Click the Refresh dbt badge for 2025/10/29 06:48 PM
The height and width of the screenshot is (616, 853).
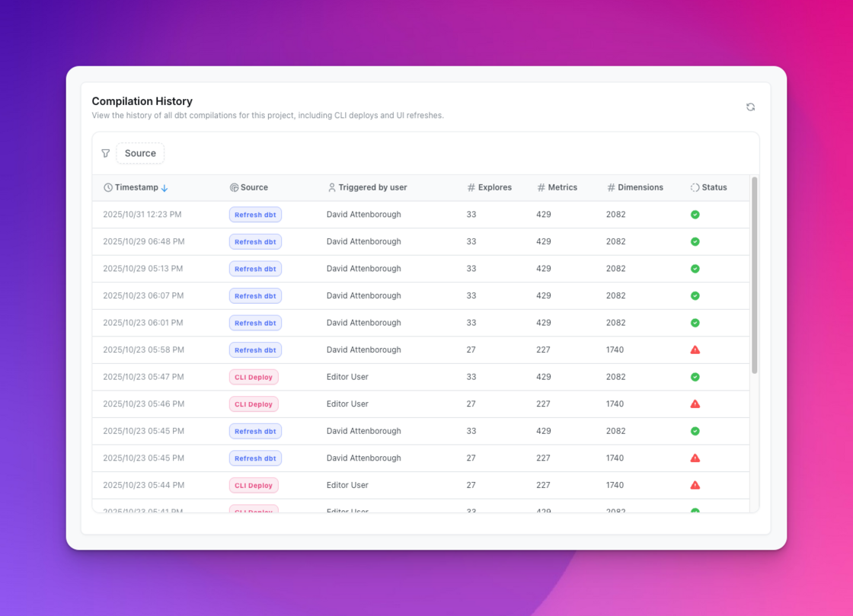(x=255, y=242)
